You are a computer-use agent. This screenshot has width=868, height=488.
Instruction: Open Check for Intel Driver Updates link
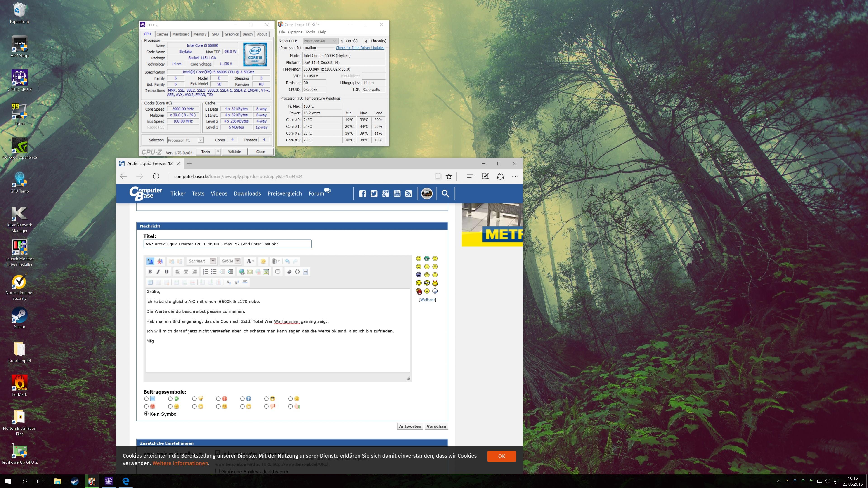tap(360, 48)
